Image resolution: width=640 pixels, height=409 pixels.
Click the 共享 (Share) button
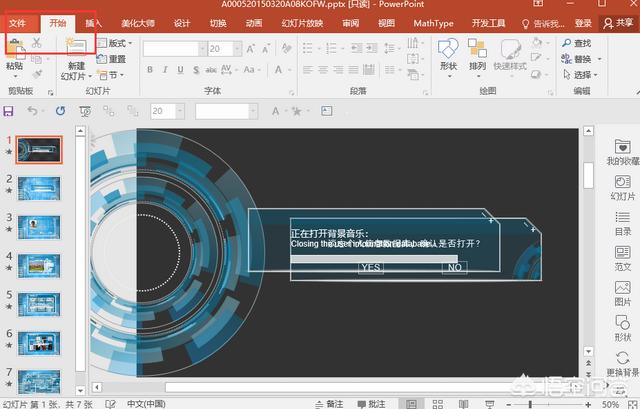tap(618, 23)
